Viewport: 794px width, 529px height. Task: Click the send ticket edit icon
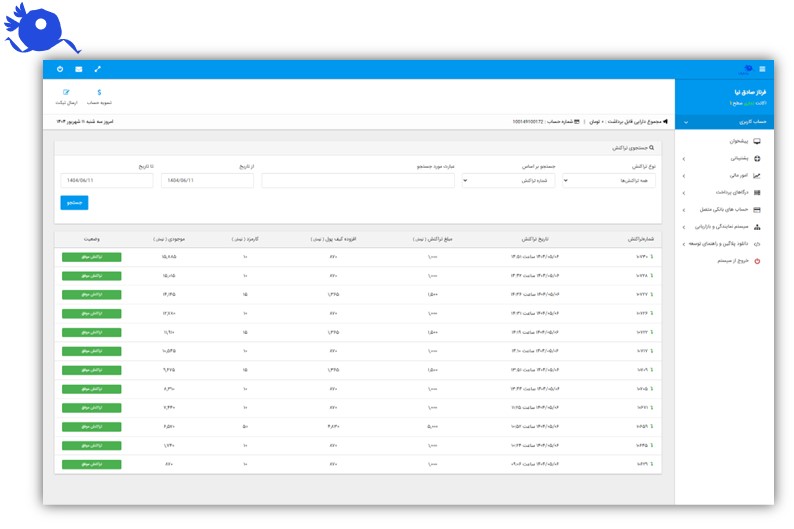[67, 92]
